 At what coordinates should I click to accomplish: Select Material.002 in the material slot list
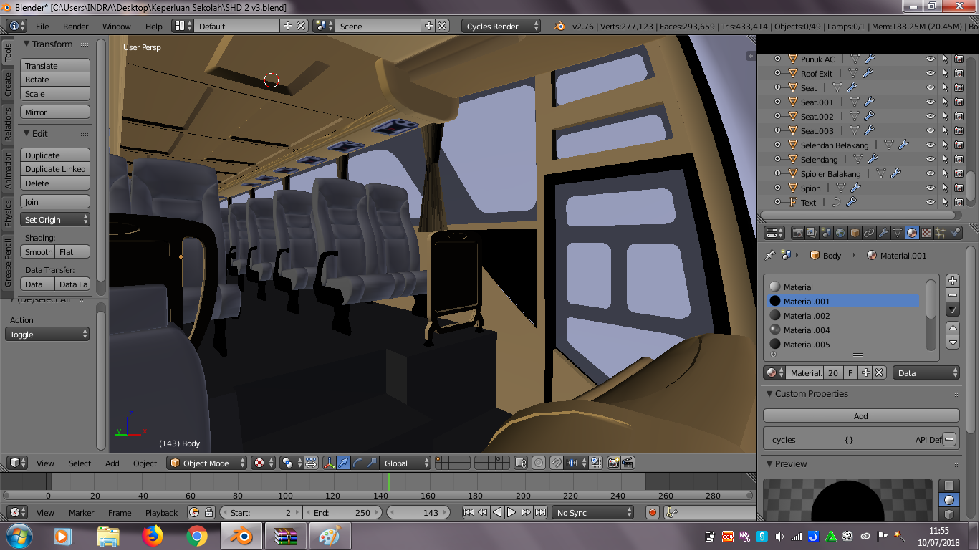coord(817,315)
